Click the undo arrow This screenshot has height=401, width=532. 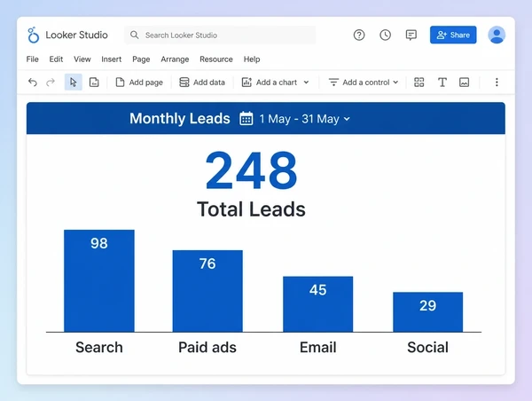point(33,83)
